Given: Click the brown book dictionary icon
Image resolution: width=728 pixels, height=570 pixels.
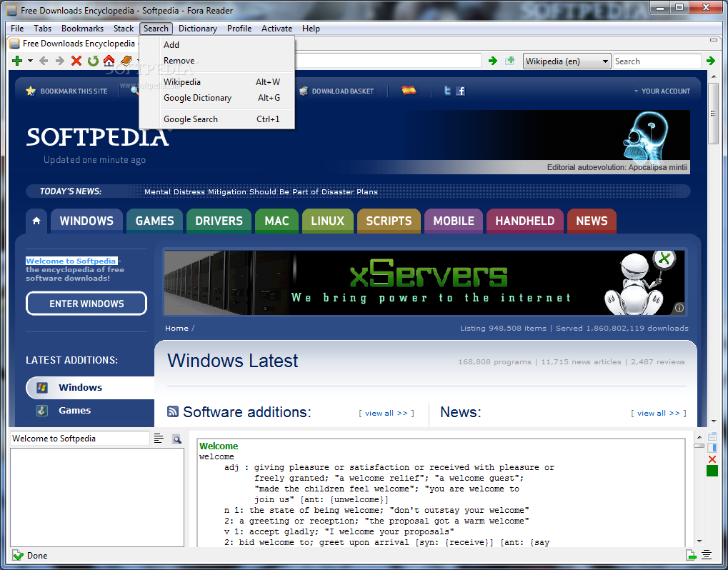Looking at the screenshot, I should (x=126, y=61).
